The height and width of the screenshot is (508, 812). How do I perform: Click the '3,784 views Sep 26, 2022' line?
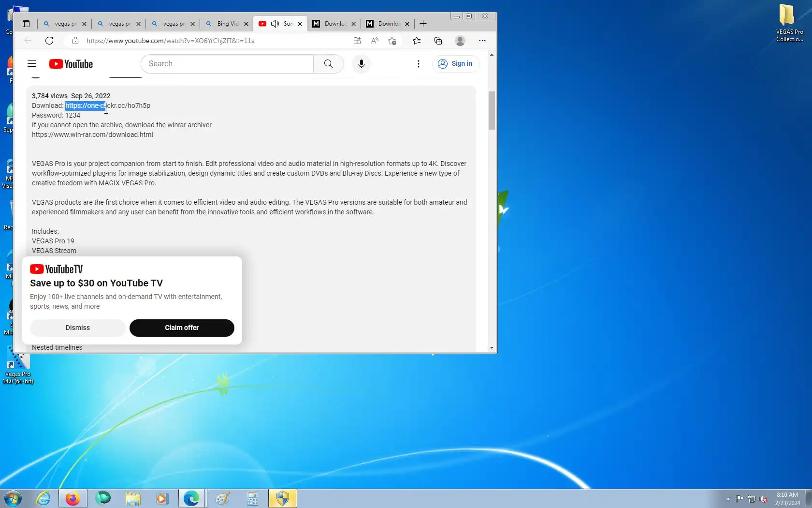tap(71, 96)
